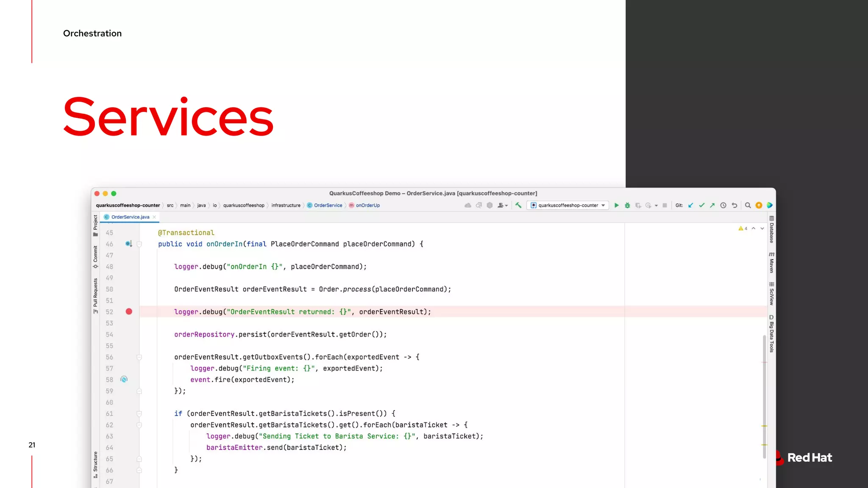This screenshot has height=488, width=868.
Task: Open the Maven tool window
Action: coord(771,263)
